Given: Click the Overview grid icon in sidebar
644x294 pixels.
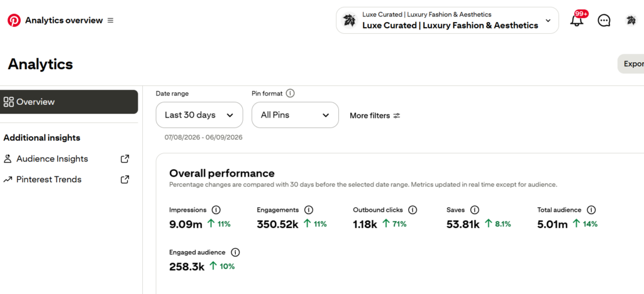Looking at the screenshot, I should point(8,102).
